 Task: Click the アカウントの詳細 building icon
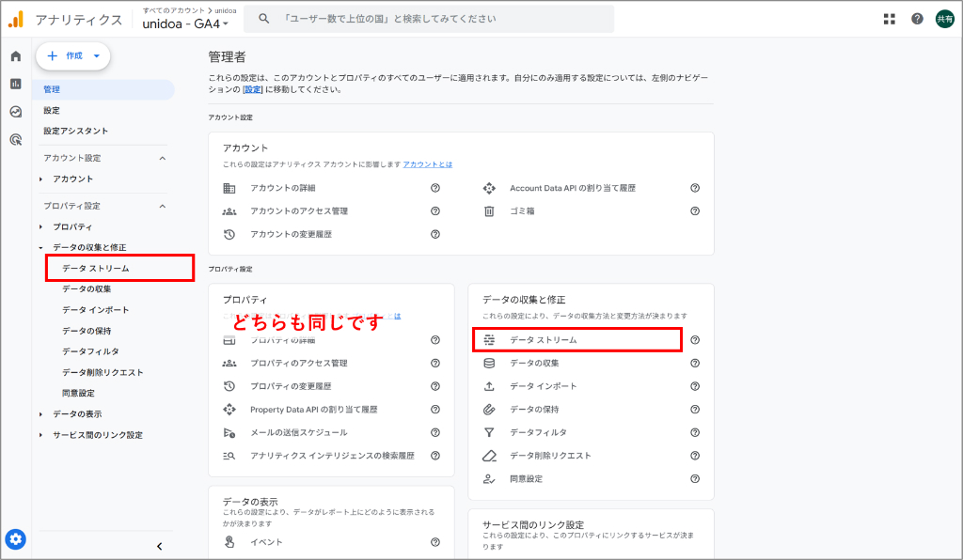[229, 188]
